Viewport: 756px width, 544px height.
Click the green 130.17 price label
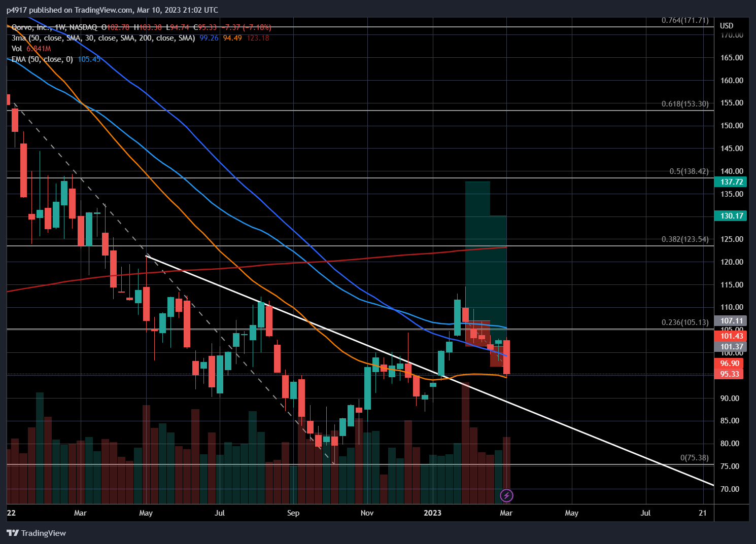click(x=731, y=215)
